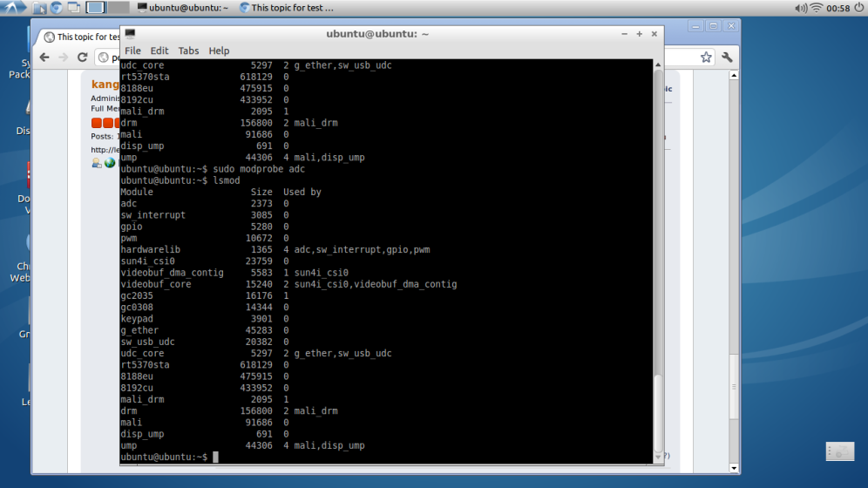Viewport: 868px width, 488px height.
Task: Maximize the terminal window with plus button
Action: pyautogui.click(x=640, y=34)
